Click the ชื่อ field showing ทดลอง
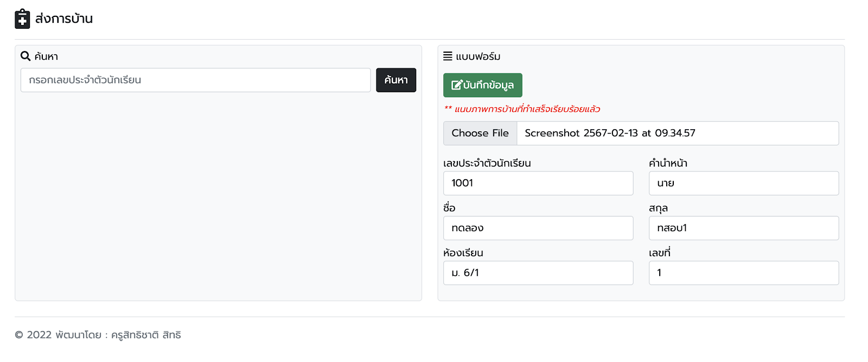This screenshot has height=362, width=868. [538, 228]
